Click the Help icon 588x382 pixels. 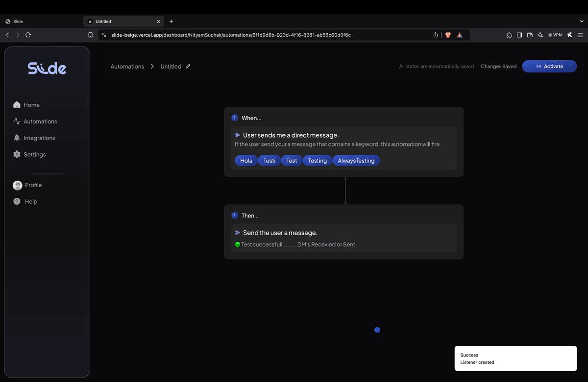tap(16, 201)
